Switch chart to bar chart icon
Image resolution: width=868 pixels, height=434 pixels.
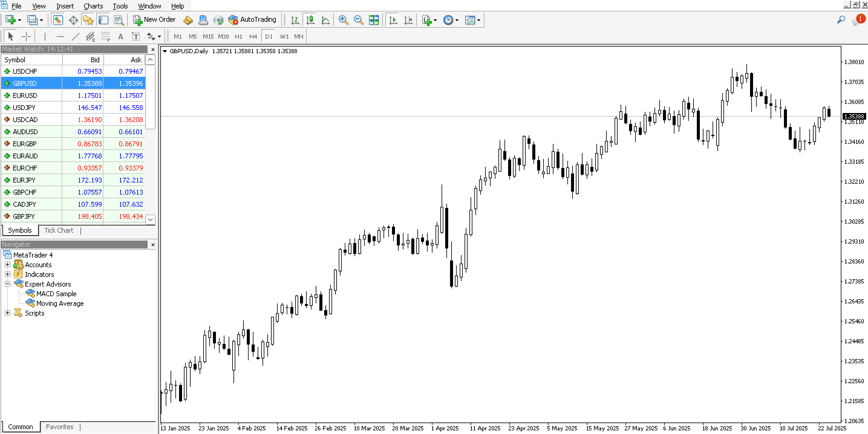coord(295,20)
